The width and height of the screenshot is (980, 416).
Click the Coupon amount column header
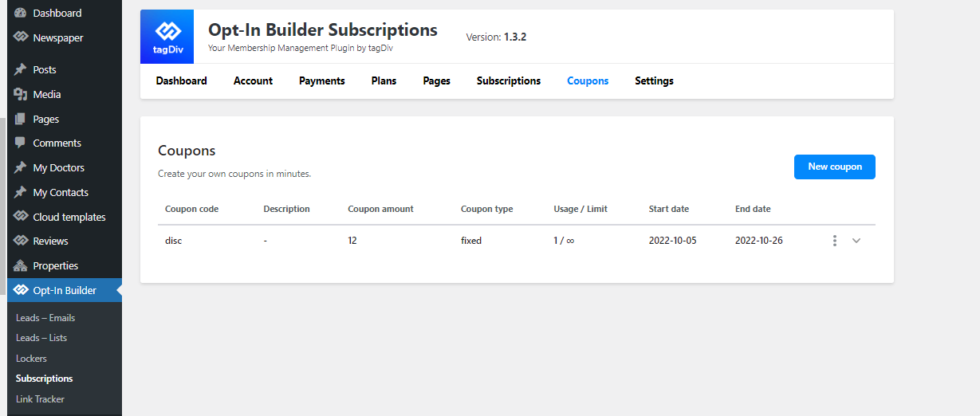[381, 209]
